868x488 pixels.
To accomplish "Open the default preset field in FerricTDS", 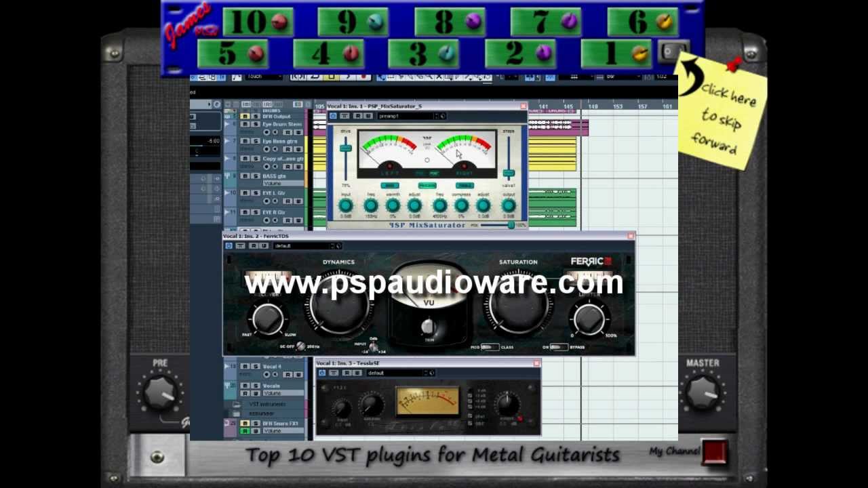I will click(x=301, y=245).
